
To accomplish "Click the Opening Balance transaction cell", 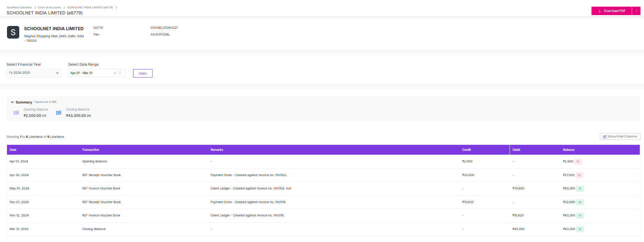I will (94, 161).
